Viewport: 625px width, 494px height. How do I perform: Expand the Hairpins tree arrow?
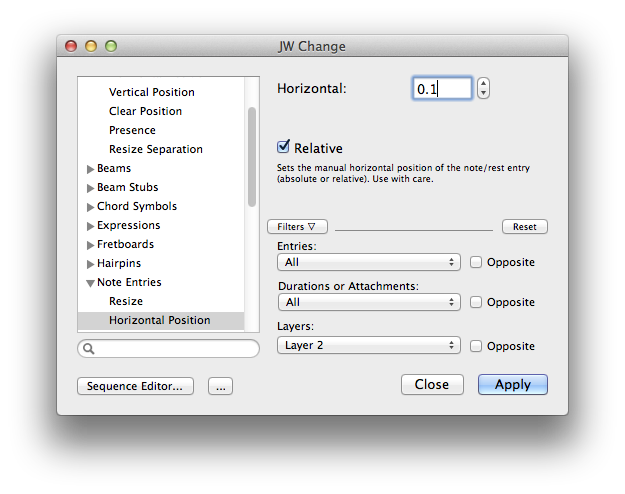(x=91, y=264)
